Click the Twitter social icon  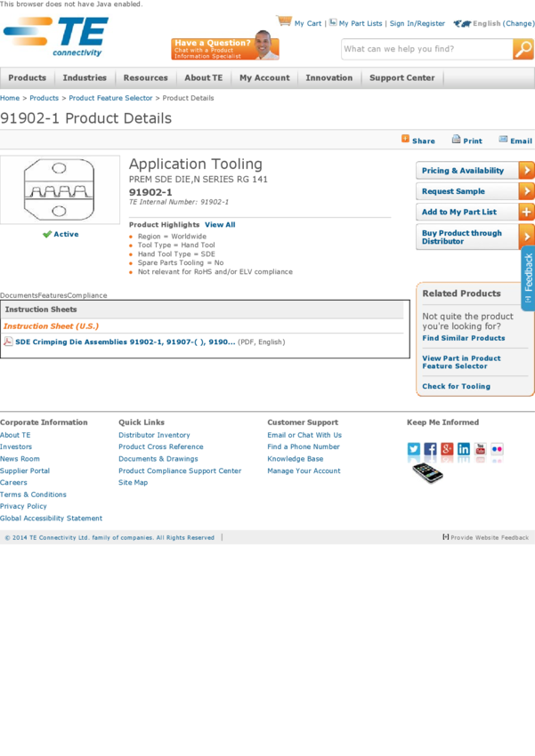(x=414, y=449)
